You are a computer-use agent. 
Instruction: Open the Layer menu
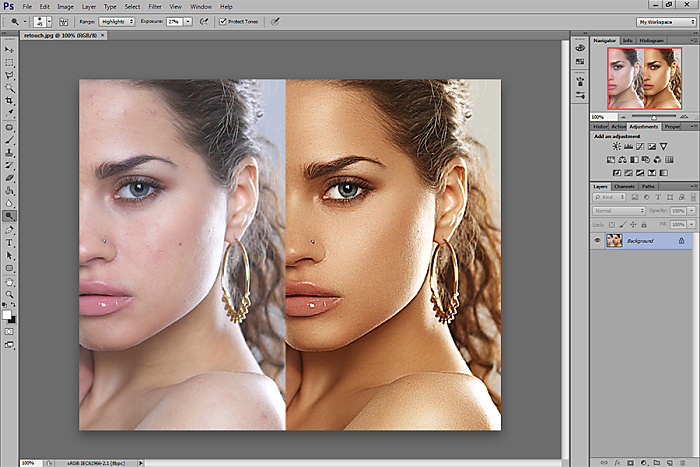point(89,7)
